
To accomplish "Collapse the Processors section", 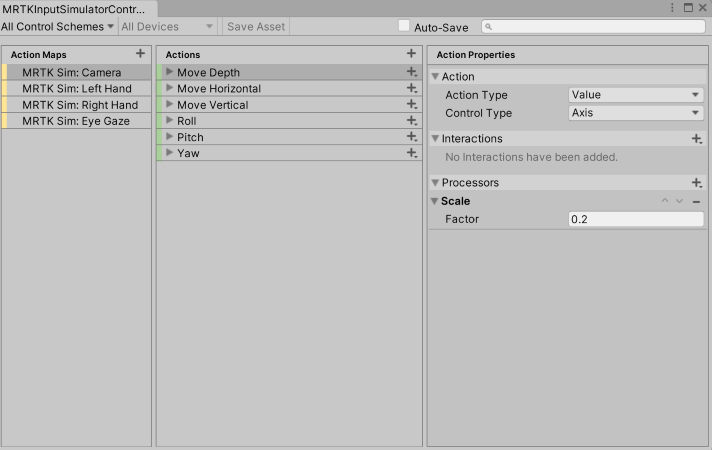I will coord(435,183).
